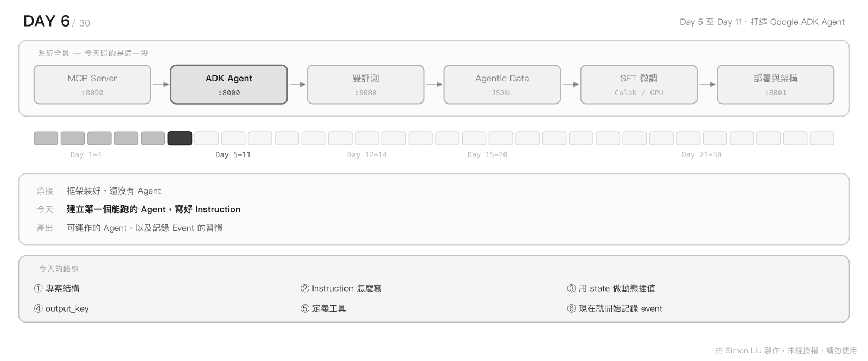868x361 pixels.
Task: Select the MCP Server :8090 box
Action: tap(92, 85)
